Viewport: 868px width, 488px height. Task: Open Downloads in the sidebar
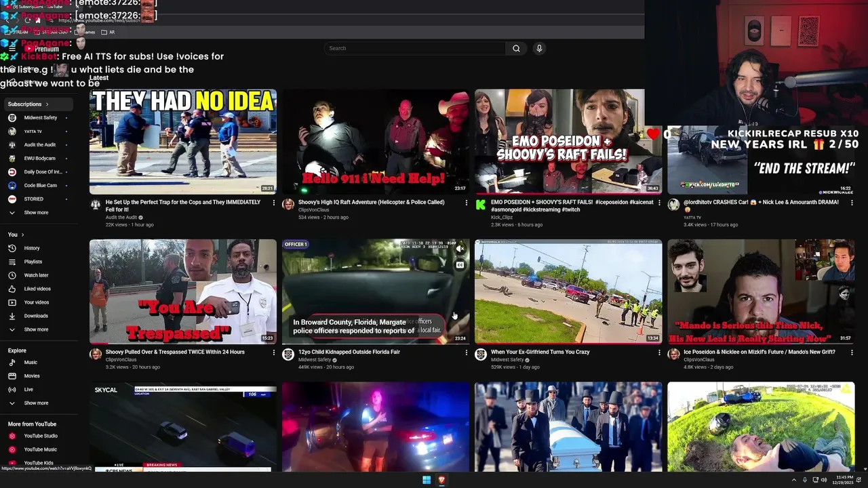pyautogui.click(x=36, y=316)
